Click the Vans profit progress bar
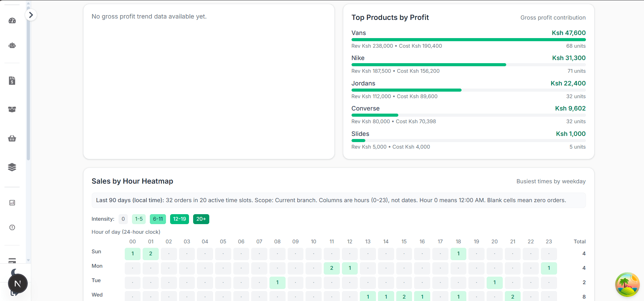 click(x=468, y=40)
